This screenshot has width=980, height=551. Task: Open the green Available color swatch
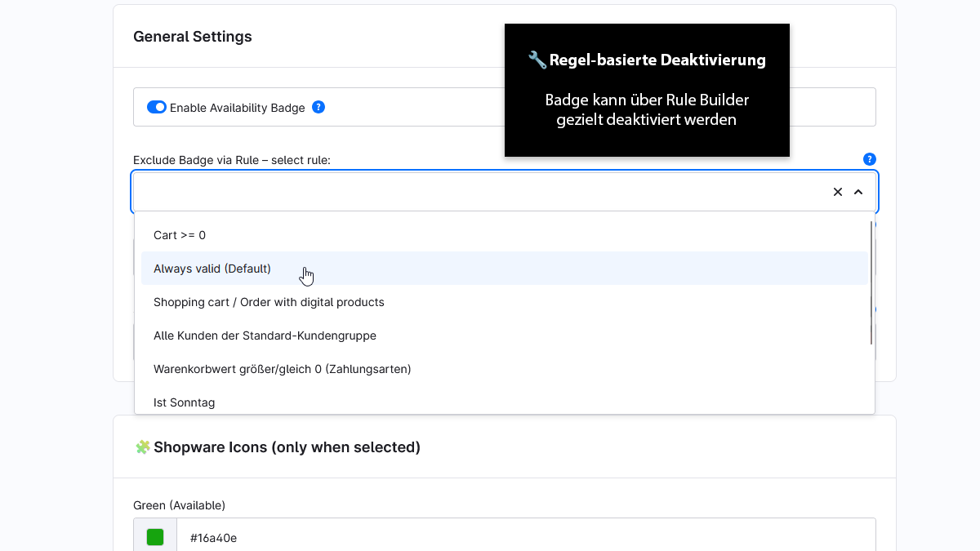point(155,537)
